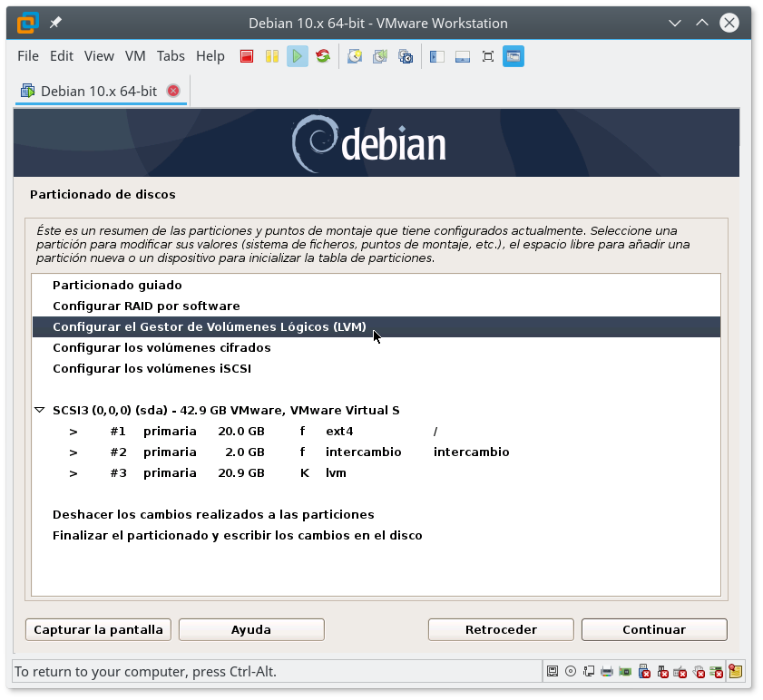This screenshot has width=763, height=700.
Task: Open the Help menu
Action: [210, 56]
